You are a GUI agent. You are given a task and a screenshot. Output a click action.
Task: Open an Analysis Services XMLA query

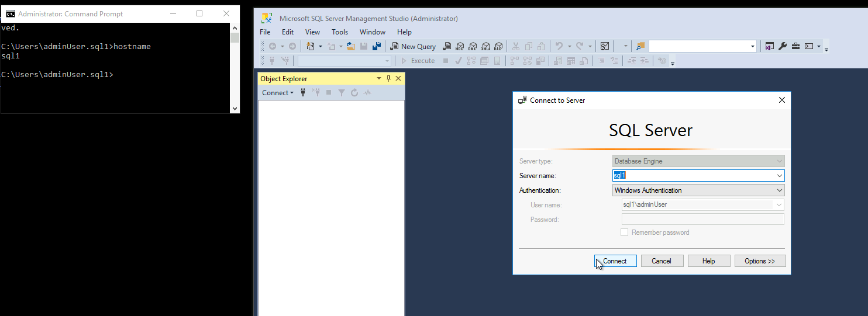pos(485,46)
